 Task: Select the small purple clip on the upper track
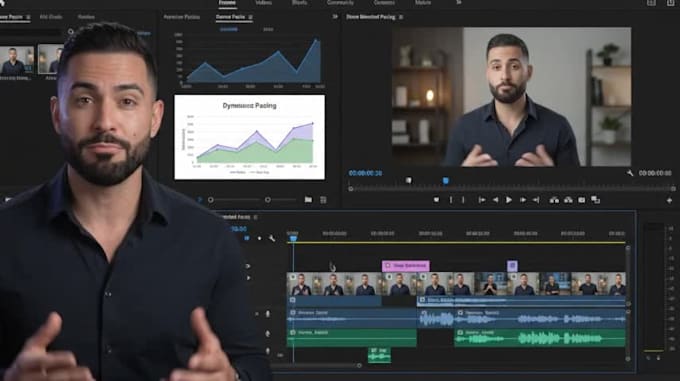click(x=512, y=266)
